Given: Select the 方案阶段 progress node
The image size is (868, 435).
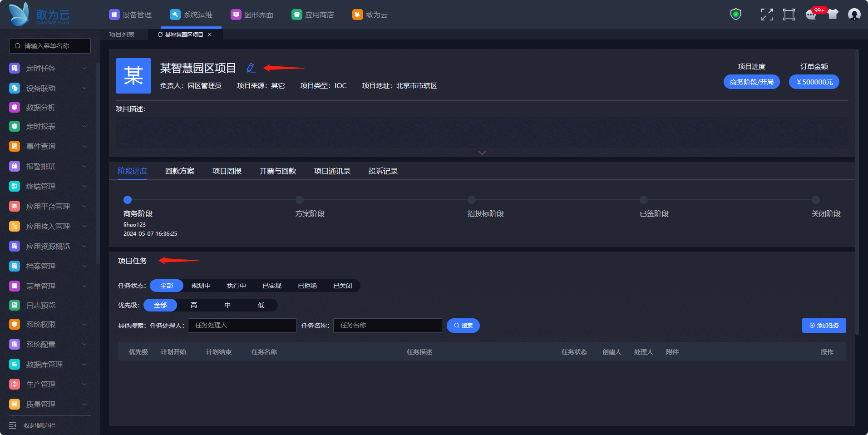Looking at the screenshot, I should (300, 200).
